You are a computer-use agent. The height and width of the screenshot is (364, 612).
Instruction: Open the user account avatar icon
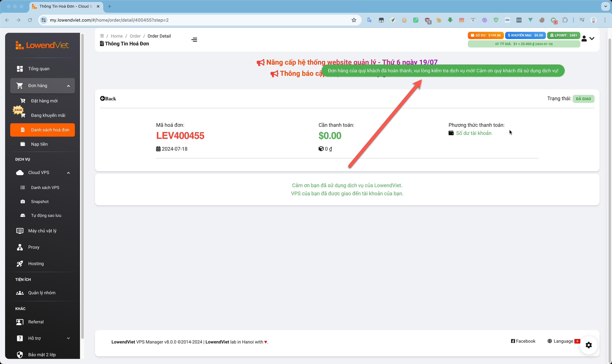[x=584, y=39]
